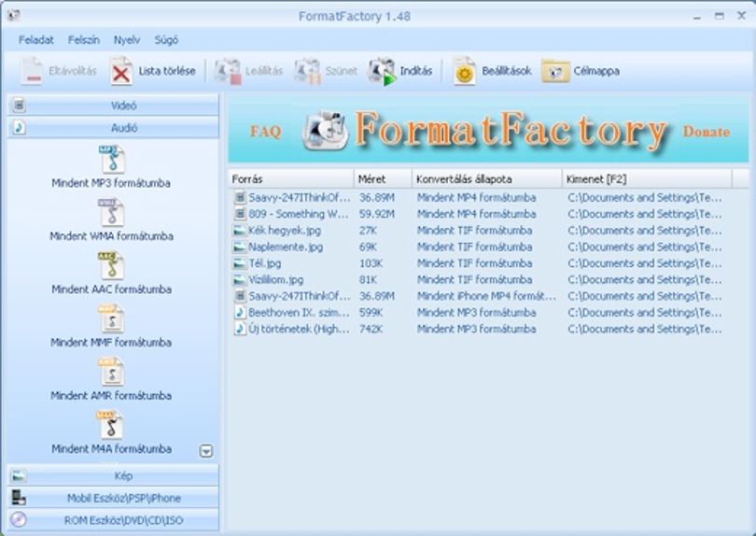Click the Mindent MP3 formátumba icon
Screen dimensions: 756x536
[112, 160]
